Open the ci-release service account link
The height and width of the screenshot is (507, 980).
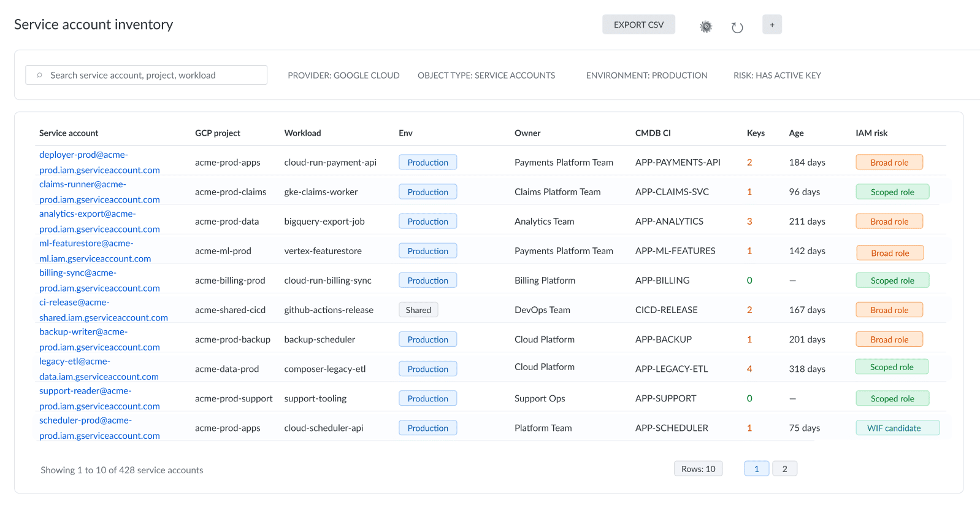pyautogui.click(x=104, y=309)
